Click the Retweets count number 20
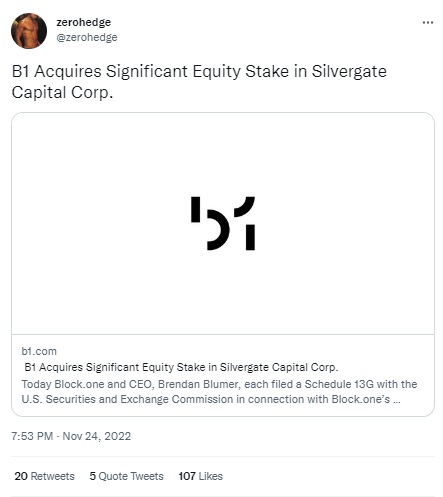 (21, 476)
